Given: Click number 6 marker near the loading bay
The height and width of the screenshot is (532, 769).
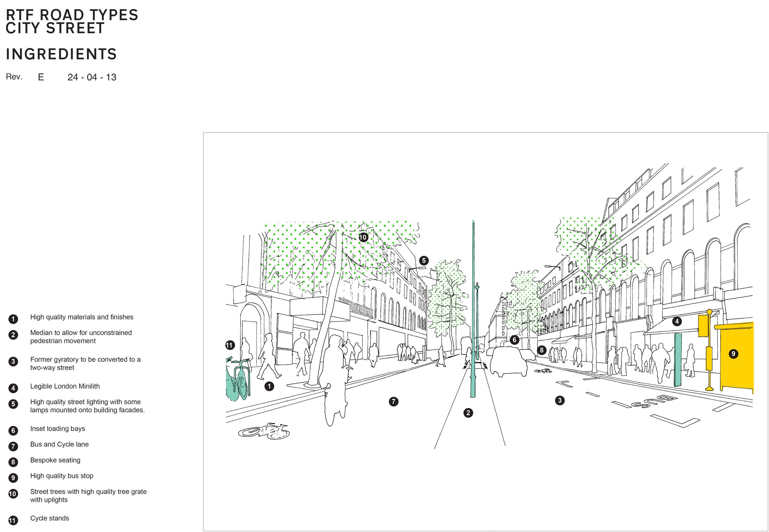Looking at the screenshot, I should pyautogui.click(x=515, y=340).
